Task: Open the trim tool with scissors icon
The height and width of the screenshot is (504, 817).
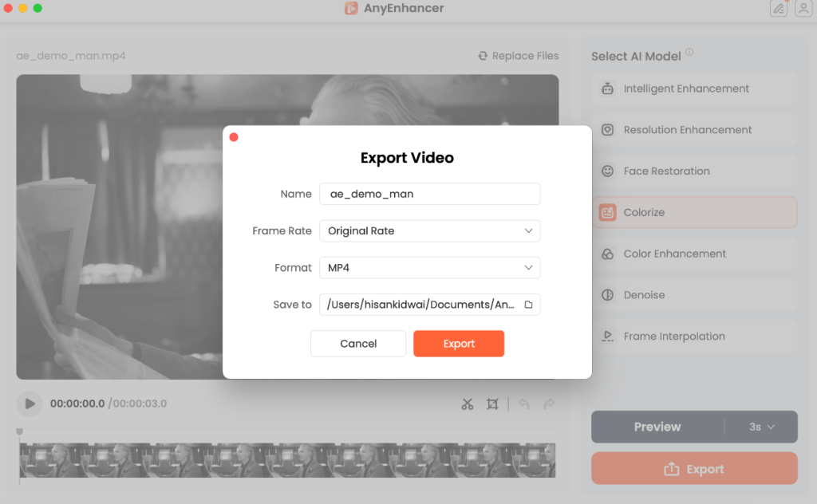Action: coord(468,404)
